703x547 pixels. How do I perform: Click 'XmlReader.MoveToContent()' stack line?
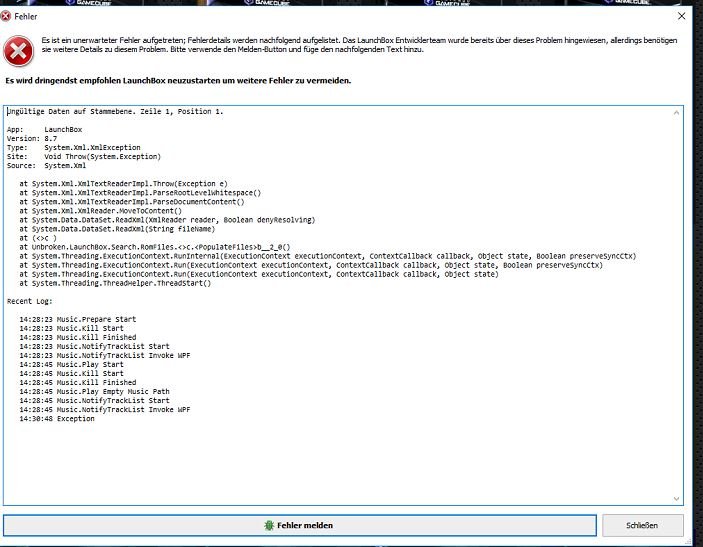pos(100,211)
